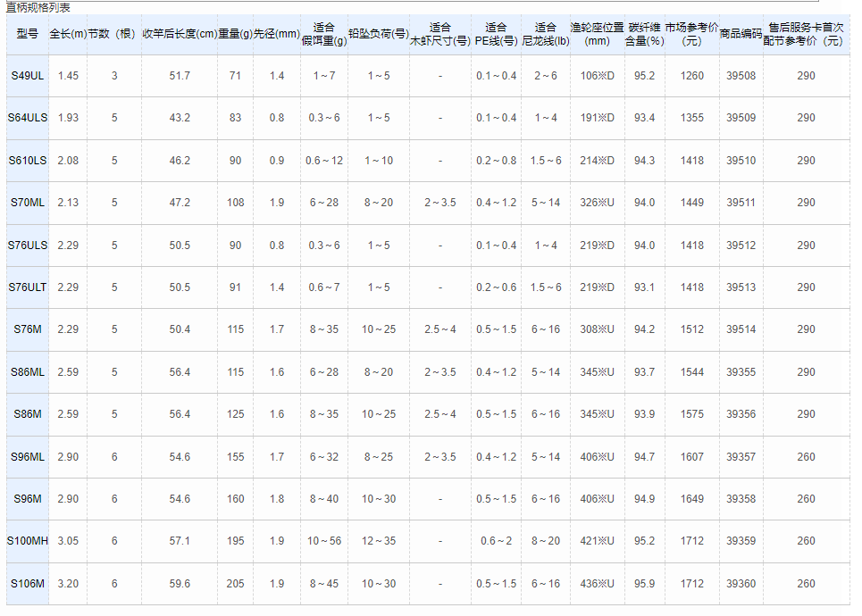Click market price 1649
The image size is (862, 616).
[691, 499]
